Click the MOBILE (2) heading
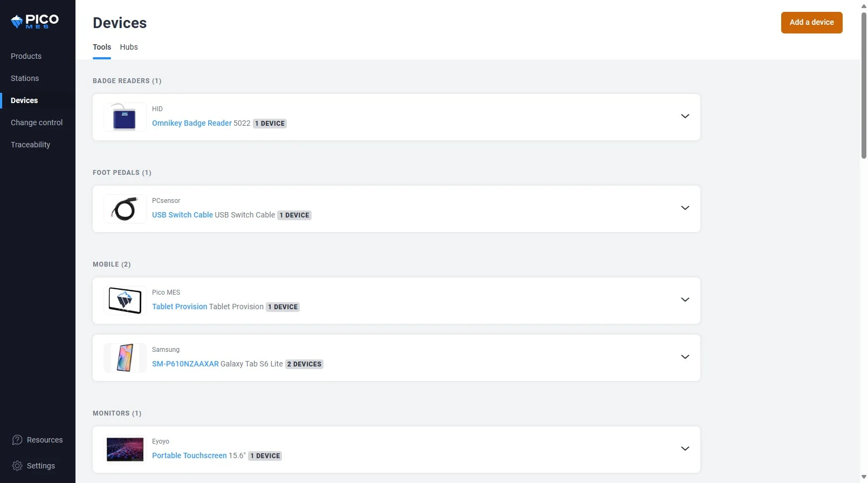868x483 pixels. pos(112,264)
